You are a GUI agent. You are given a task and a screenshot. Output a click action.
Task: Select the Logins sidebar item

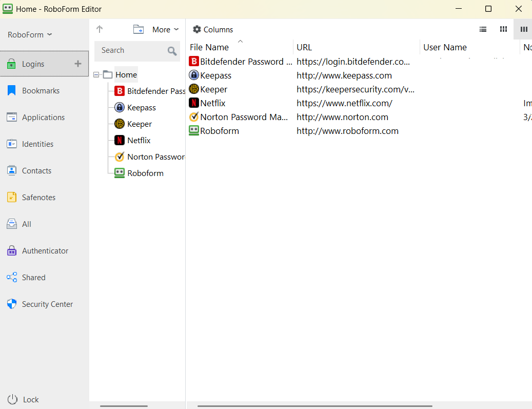tap(45, 64)
